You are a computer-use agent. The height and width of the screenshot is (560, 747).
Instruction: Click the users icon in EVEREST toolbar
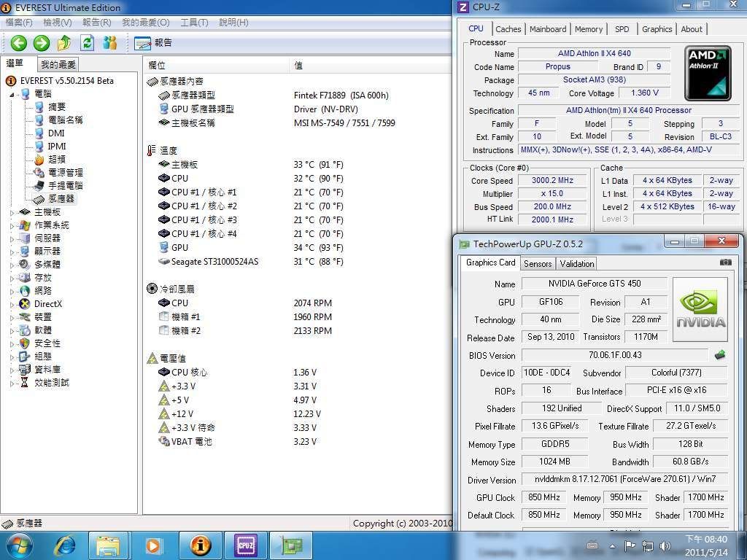[110, 43]
